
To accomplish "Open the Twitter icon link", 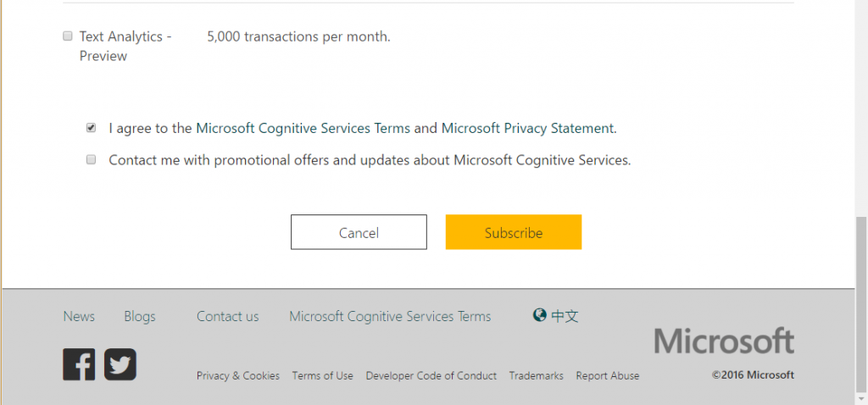I will (x=120, y=364).
